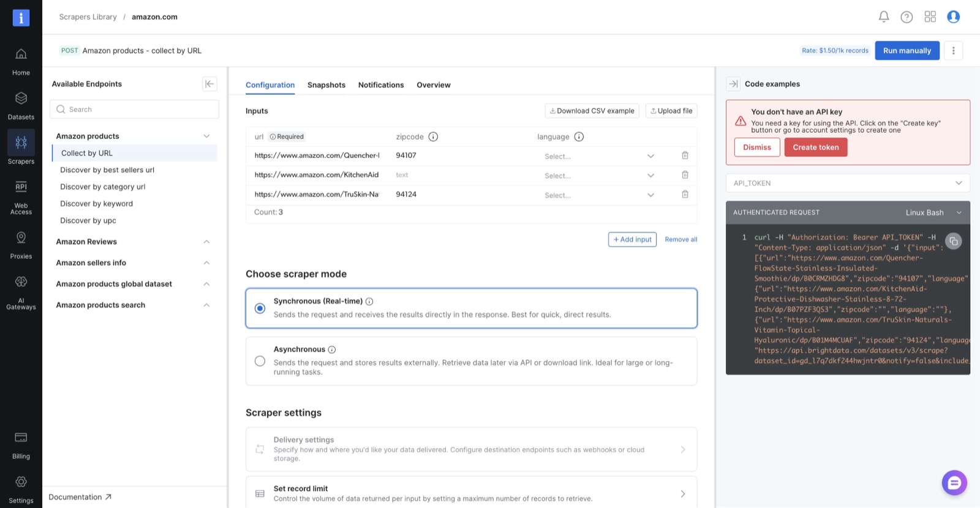Click the Remove all link

coord(681,239)
